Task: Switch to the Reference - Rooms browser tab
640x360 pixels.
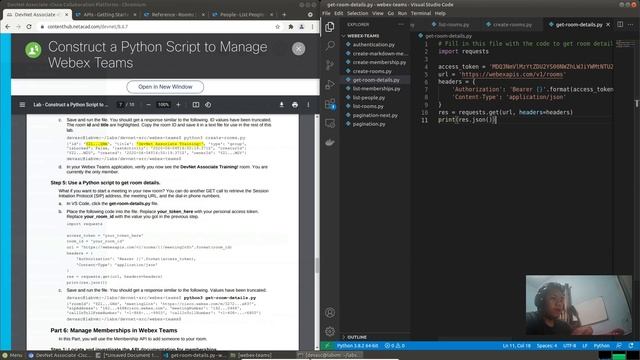Action: 173,14
